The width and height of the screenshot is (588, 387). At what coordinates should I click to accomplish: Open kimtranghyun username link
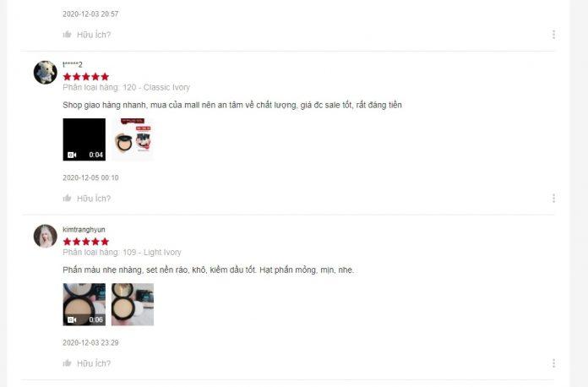tap(84, 230)
